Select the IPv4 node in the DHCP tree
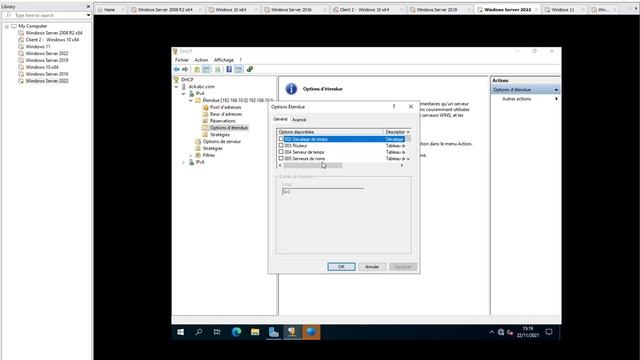Image resolution: width=640 pixels, height=360 pixels. coord(200,93)
